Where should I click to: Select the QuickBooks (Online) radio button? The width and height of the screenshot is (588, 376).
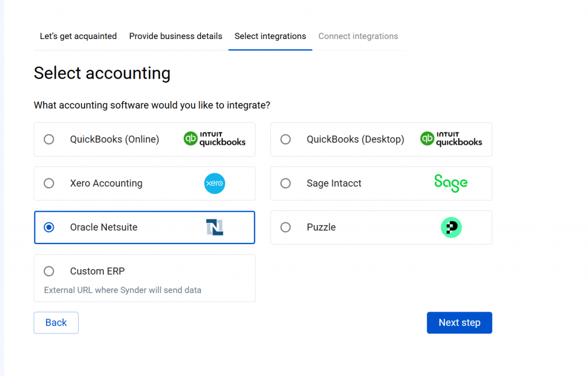point(49,139)
